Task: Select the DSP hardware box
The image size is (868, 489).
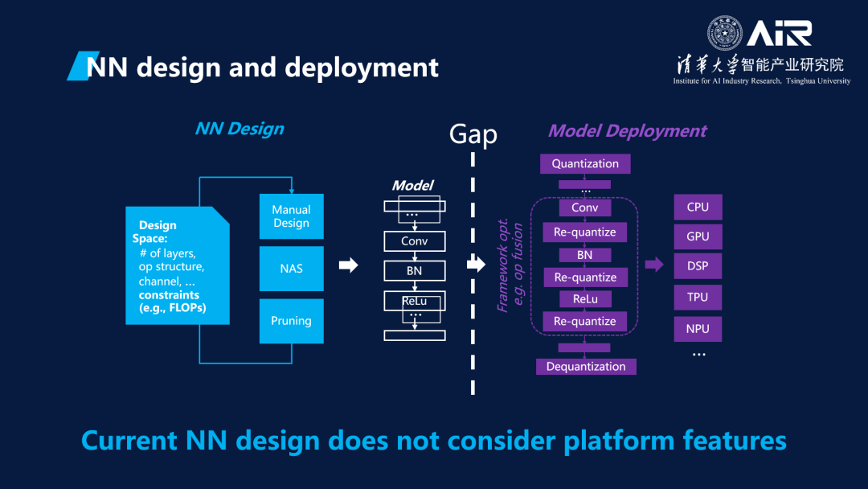Action: 698,266
